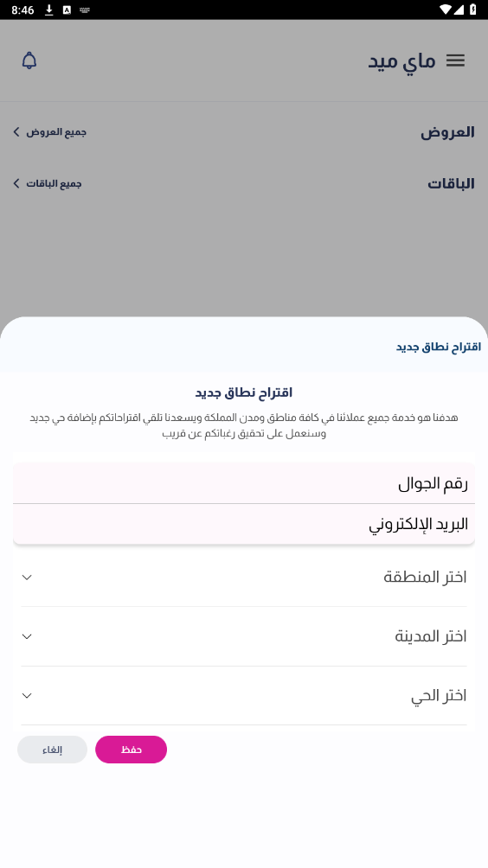Tap the keyboard icon in the status bar

pyautogui.click(x=85, y=10)
